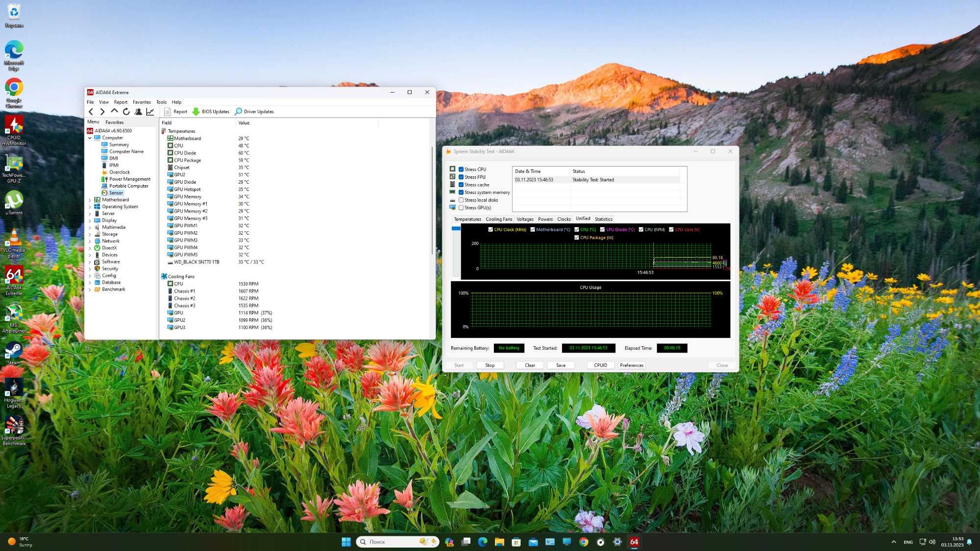The width and height of the screenshot is (980, 551).
Task: Generate a Report from the toolbar
Action: tap(175, 112)
